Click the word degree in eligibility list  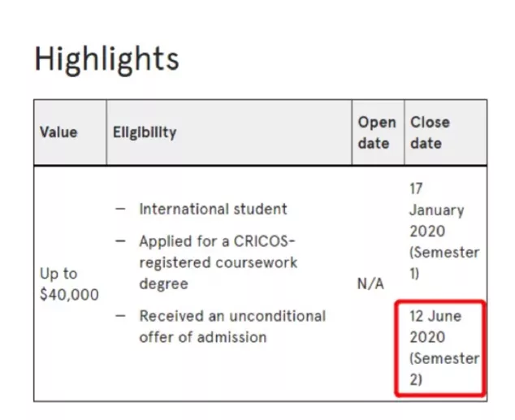[163, 284]
